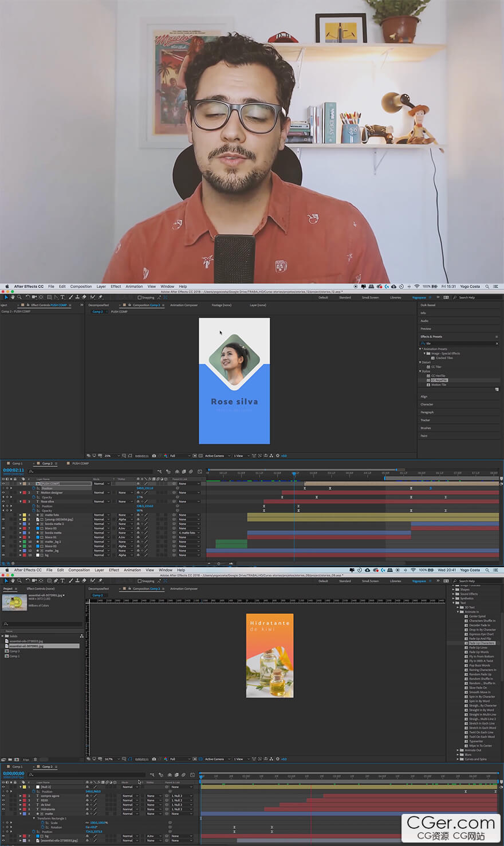Take a snapshot in the upper comp viewer
504x846 pixels.
click(153, 456)
